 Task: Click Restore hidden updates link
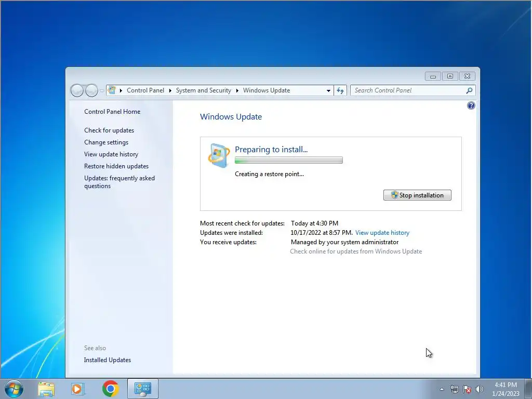(116, 166)
